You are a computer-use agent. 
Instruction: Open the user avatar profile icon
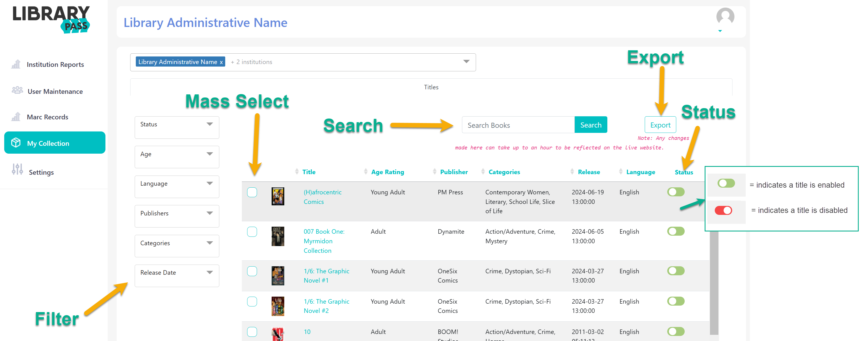pyautogui.click(x=725, y=16)
